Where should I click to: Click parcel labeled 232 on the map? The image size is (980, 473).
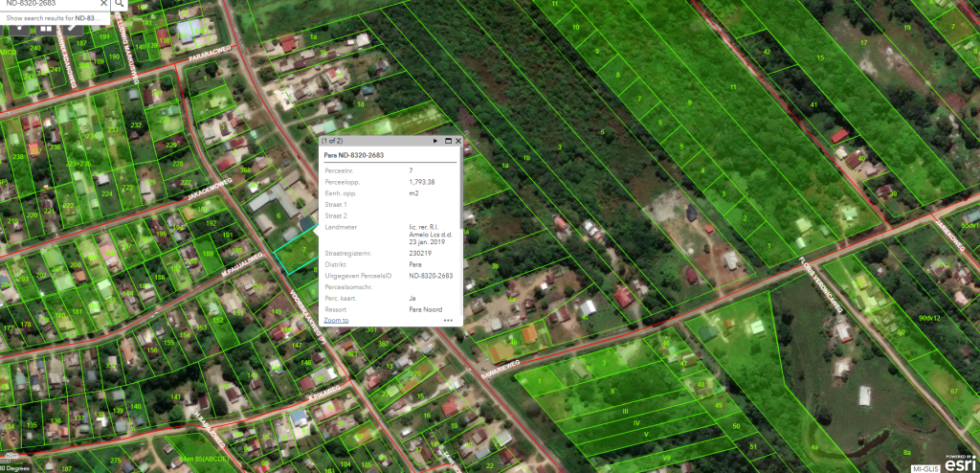tap(135, 125)
